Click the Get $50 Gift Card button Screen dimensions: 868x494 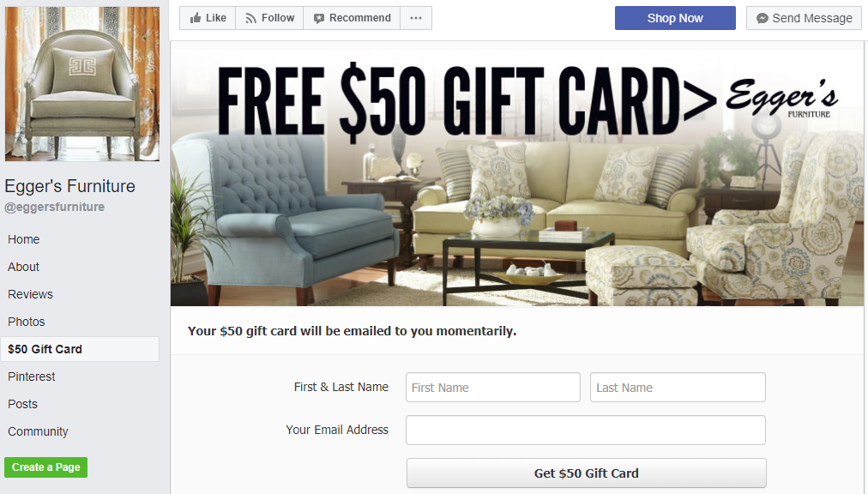point(586,473)
